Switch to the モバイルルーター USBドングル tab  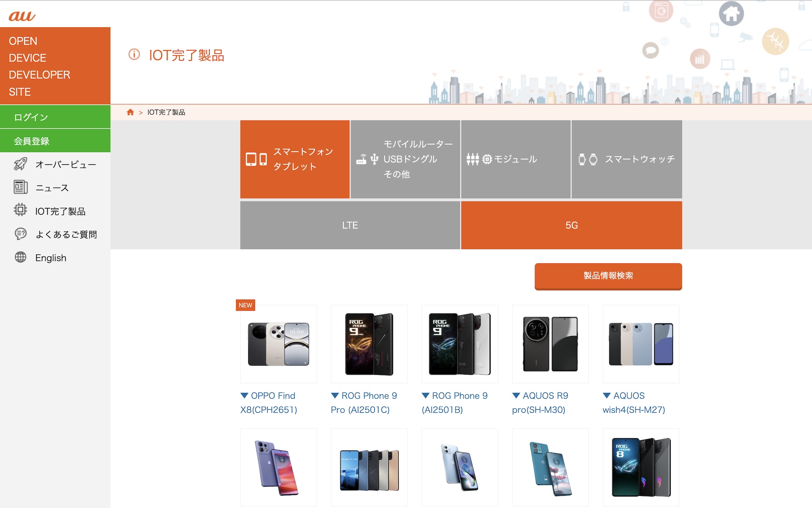[405, 159]
